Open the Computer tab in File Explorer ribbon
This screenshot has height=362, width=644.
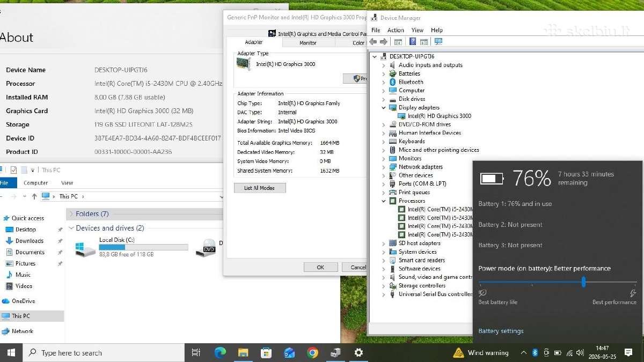[x=35, y=183]
